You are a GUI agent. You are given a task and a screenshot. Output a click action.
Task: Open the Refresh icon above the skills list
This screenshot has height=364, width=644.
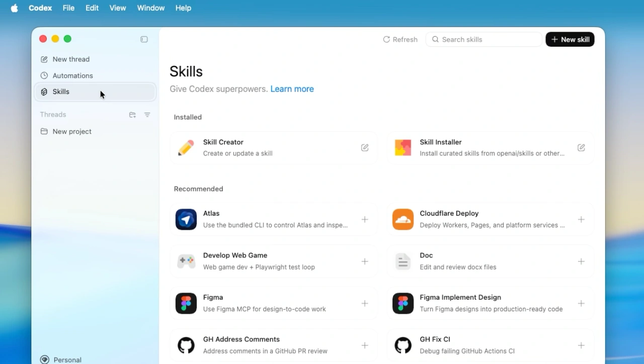pyautogui.click(x=386, y=39)
